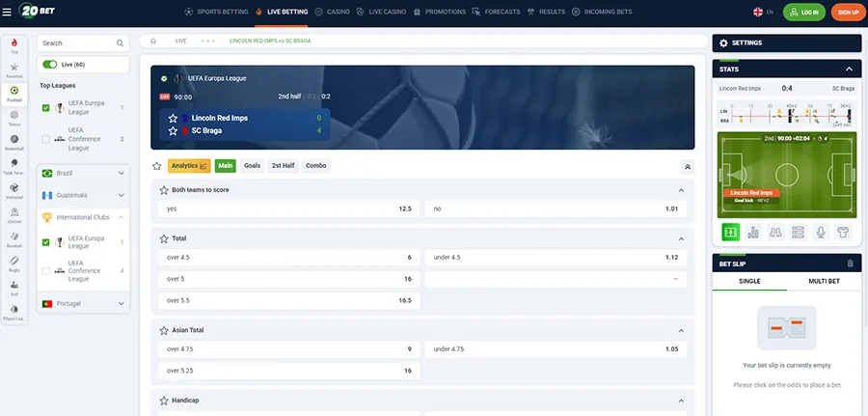868x416 pixels.
Task: Click the Sign Up button
Action: tap(848, 13)
